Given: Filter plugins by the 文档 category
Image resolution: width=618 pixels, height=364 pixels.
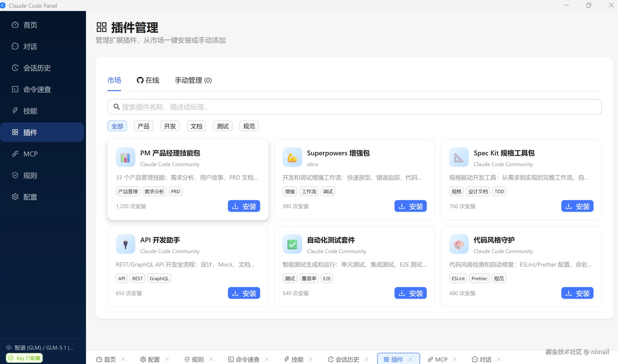Looking at the screenshot, I should (196, 126).
